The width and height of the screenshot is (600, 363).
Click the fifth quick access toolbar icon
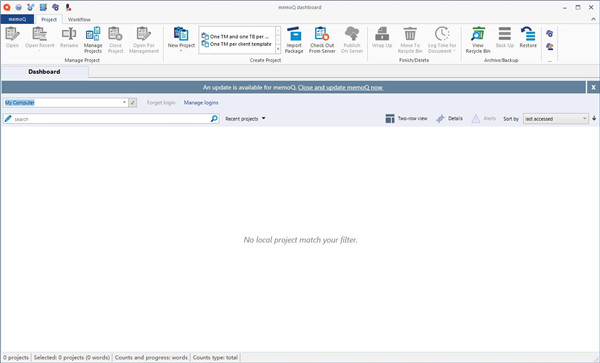tap(55, 7)
